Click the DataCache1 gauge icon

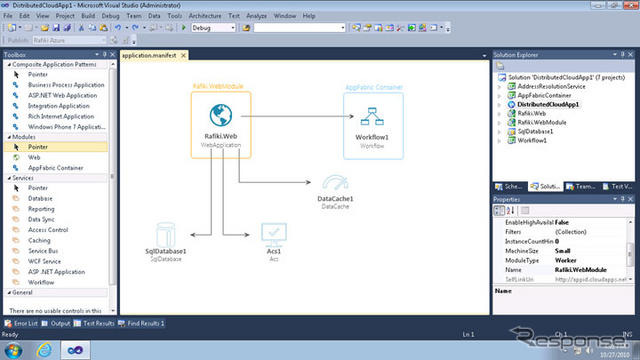pos(336,183)
